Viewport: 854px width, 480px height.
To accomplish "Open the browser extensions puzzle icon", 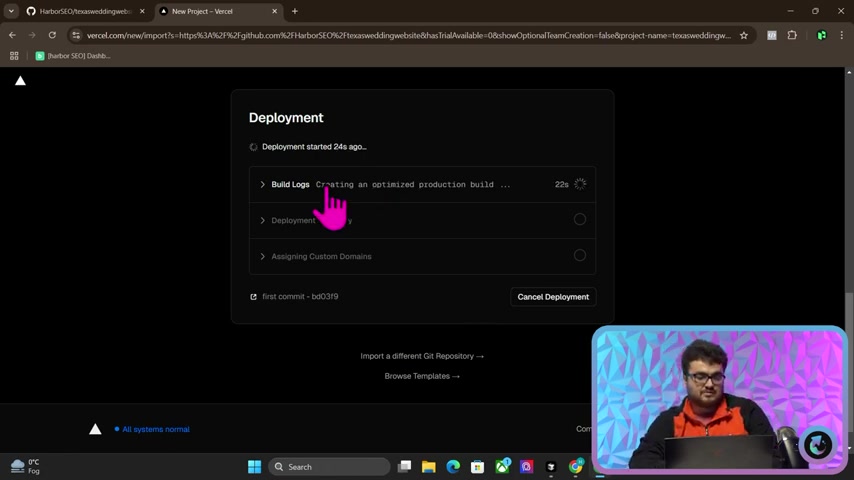I will pyautogui.click(x=792, y=35).
